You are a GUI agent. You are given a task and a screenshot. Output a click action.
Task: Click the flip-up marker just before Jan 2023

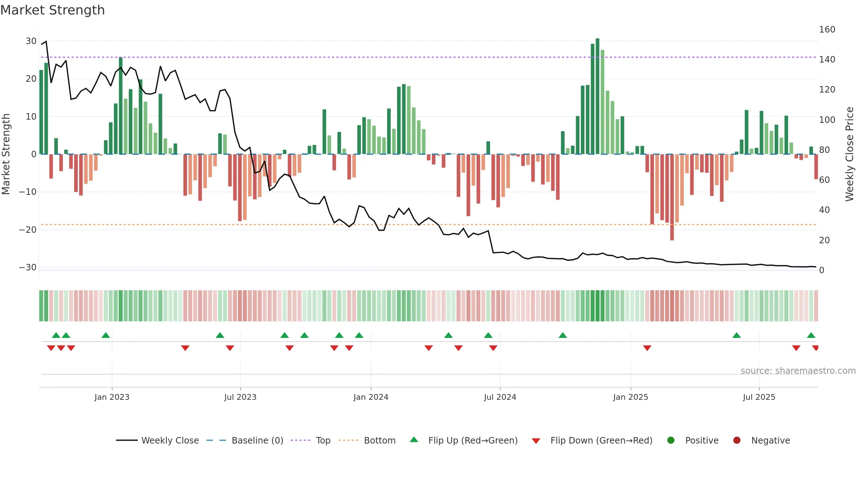(106, 335)
